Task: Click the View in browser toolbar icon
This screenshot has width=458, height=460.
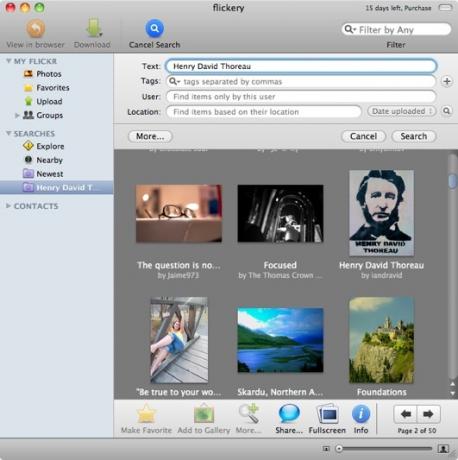Action: pos(36,28)
